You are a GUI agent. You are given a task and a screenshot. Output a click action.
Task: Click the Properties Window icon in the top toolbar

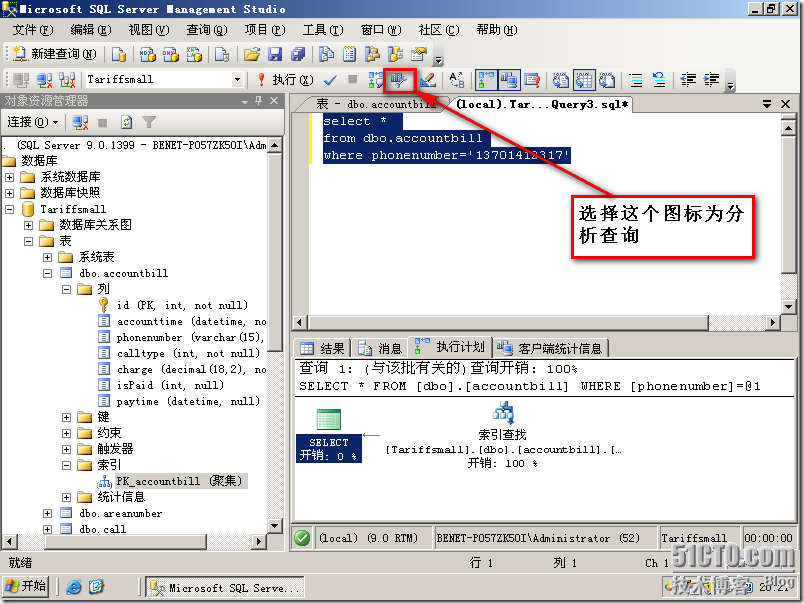click(x=419, y=54)
